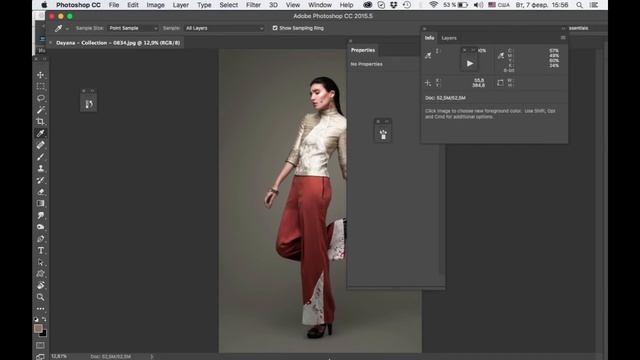
Task: Select the Eraser tool
Action: coord(40,192)
